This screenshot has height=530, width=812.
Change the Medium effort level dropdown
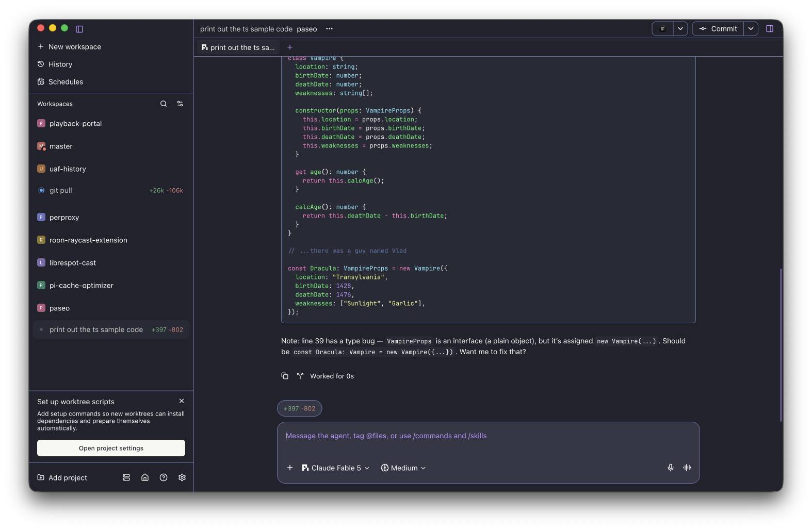tap(403, 468)
